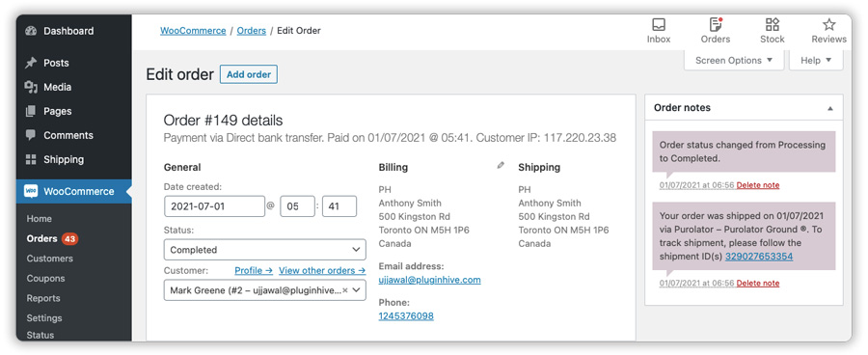Viewport: 868px width, 355px height.
Task: Click the Edit Order breadcrumb text
Action: [x=299, y=31]
